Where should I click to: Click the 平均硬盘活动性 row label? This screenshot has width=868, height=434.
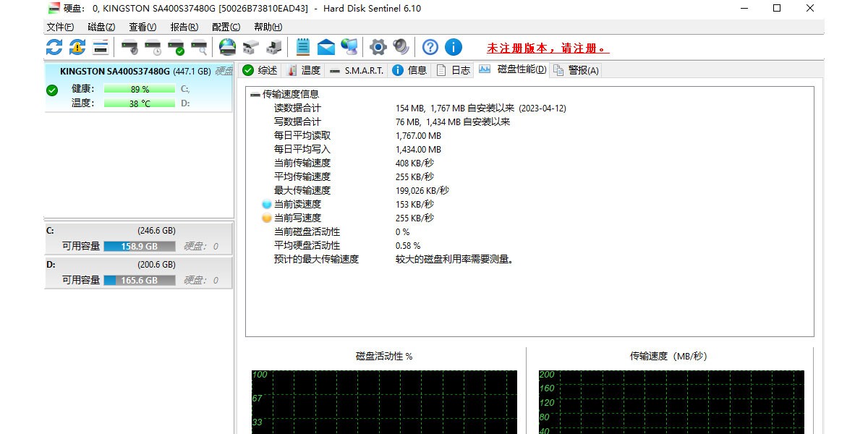pyautogui.click(x=307, y=245)
